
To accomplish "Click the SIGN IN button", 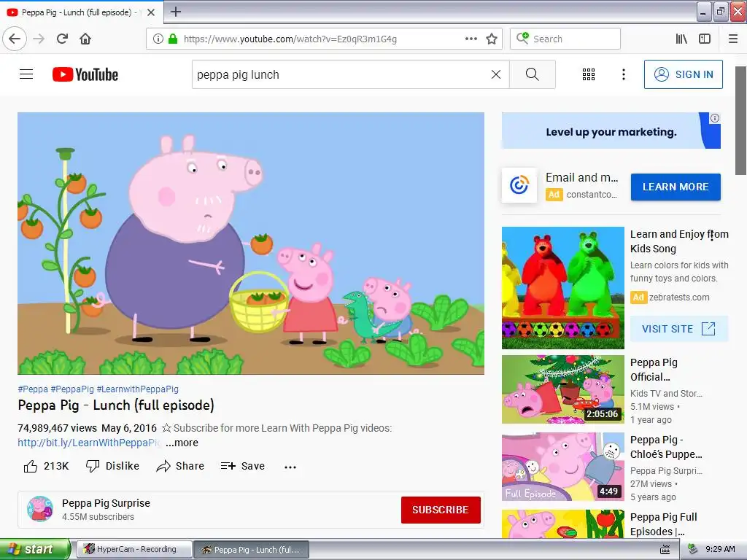I will tap(683, 74).
